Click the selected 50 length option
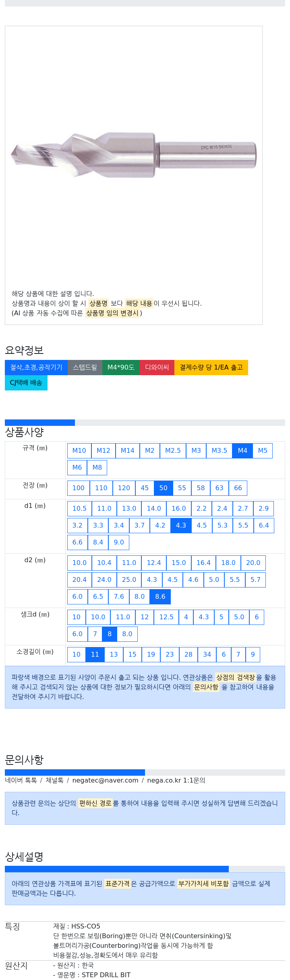The image size is (290, 980). 163,488
